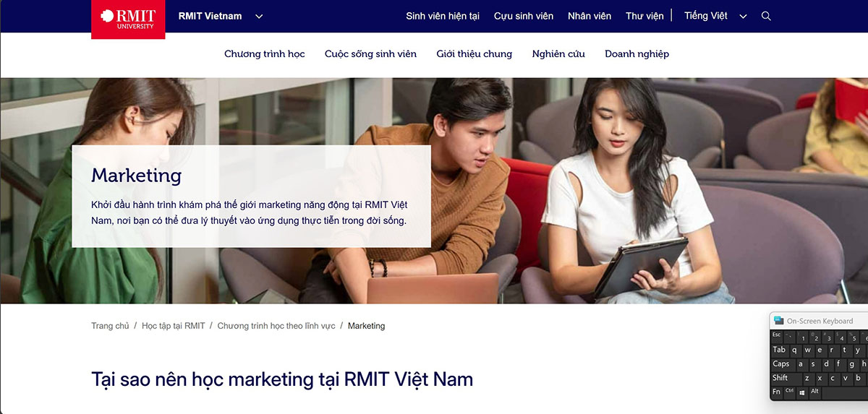Toggle Ctrl key on On-Screen Keyboard
Screen dimensions: 868x414
tap(790, 393)
